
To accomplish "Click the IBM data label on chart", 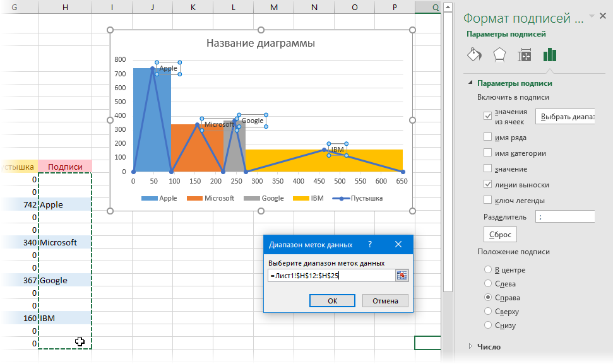I will pyautogui.click(x=337, y=150).
